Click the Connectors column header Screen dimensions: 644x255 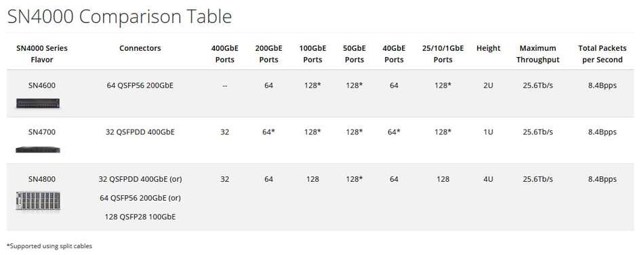(140, 48)
